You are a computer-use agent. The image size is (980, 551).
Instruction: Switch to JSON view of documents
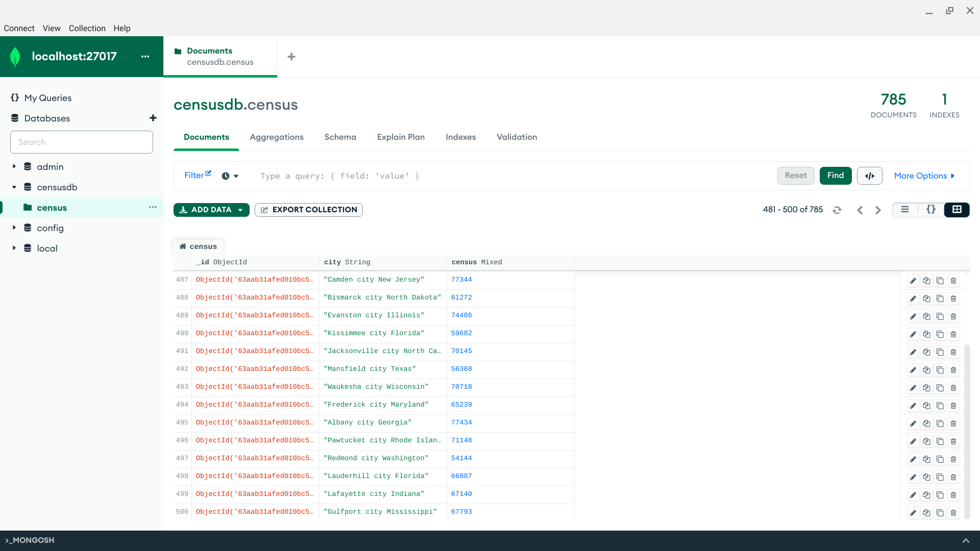[x=930, y=209]
